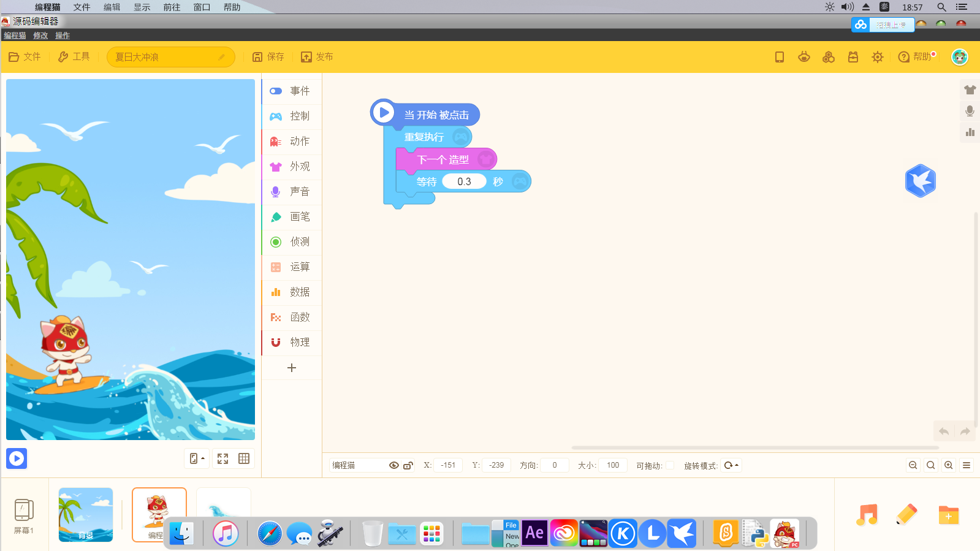Select the 编程猫 sprite thumbnail

pos(159,515)
